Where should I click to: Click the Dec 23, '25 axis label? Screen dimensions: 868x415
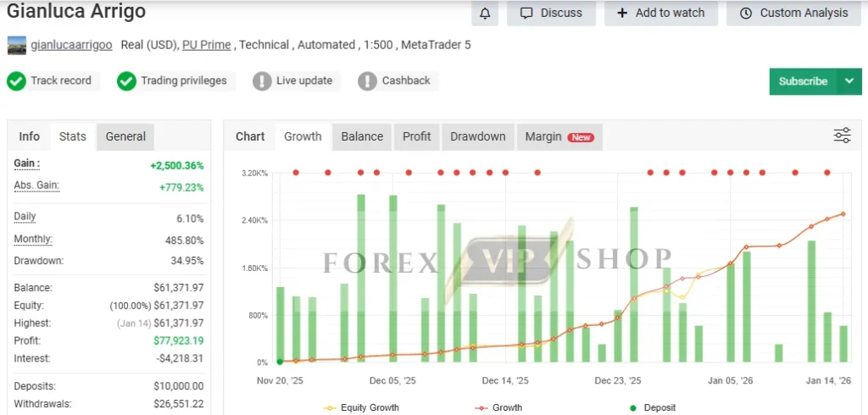pos(618,380)
